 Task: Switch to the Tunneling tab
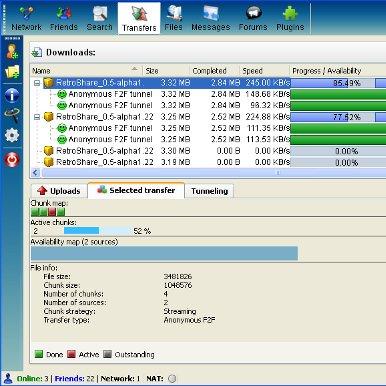(x=209, y=191)
